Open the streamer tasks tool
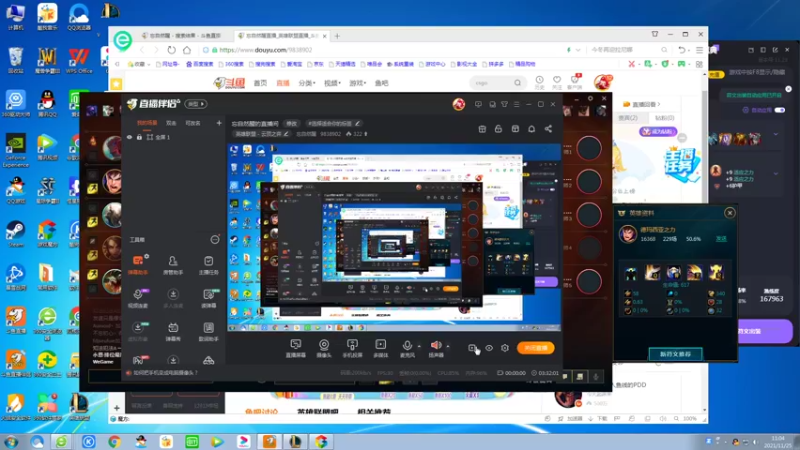Image resolution: width=800 pixels, height=450 pixels. coord(208,265)
